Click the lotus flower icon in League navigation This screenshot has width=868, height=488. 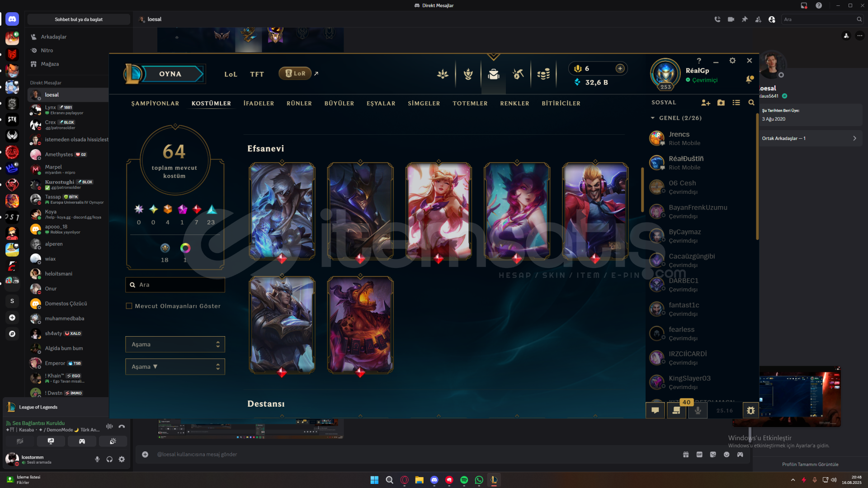pos(443,74)
